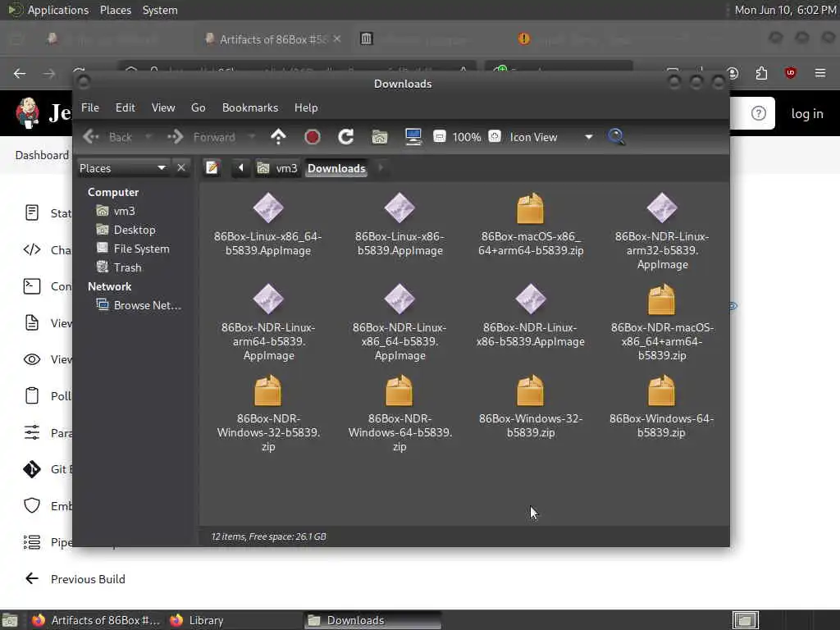Image resolution: width=840 pixels, height=630 pixels.
Task: Click the Show Desktop taskbar icon
Action: click(x=10, y=620)
